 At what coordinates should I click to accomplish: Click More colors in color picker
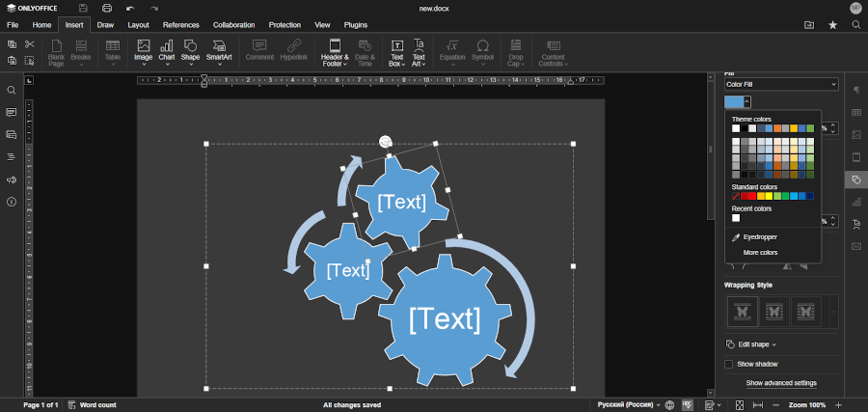click(x=760, y=253)
